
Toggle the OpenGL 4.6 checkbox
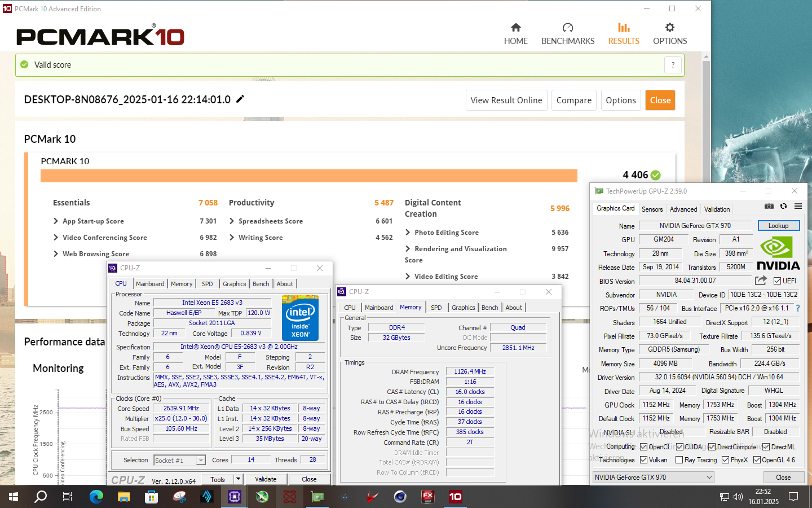[757, 459]
